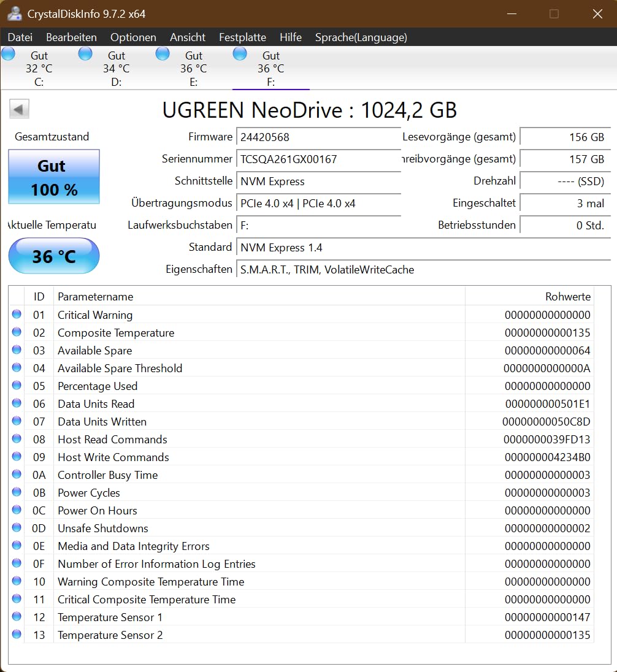Click raw value 000000004234B0
This screenshot has width=617, height=672.
[548, 457]
